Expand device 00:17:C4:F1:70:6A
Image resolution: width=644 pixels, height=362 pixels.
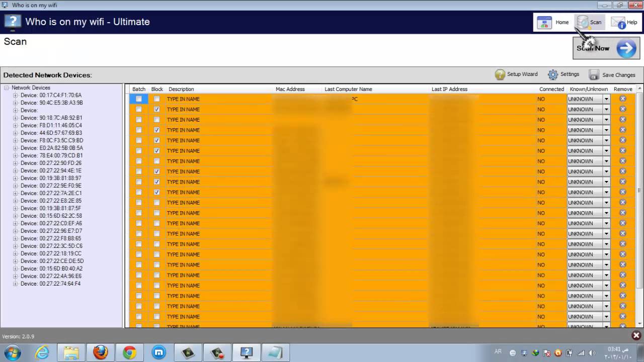(15, 95)
